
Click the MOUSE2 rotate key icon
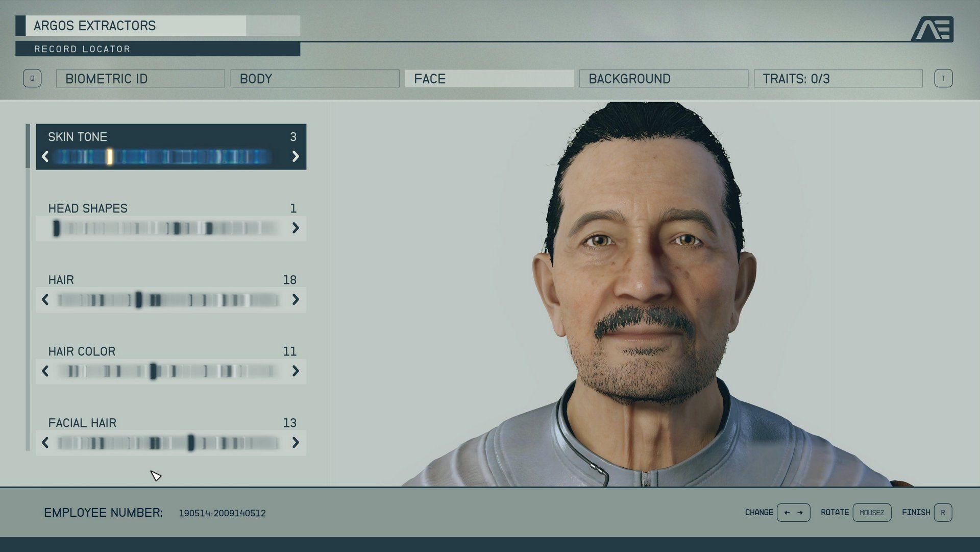(x=872, y=513)
